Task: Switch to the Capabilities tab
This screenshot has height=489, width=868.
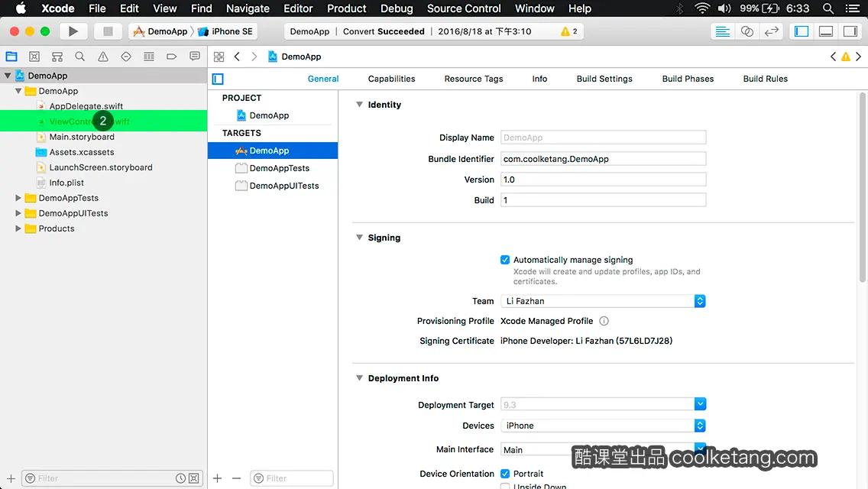Action: click(x=391, y=79)
